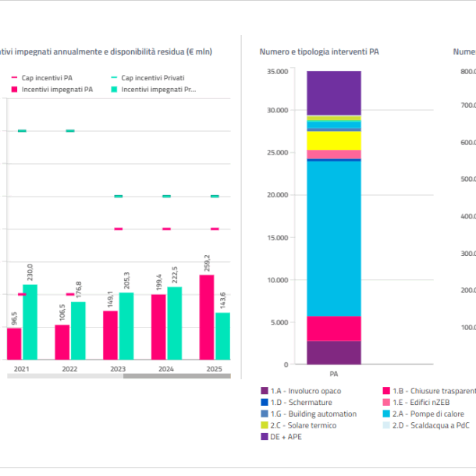Click the 2023 x-axis year label
This screenshot has height=476, width=476.
(118, 369)
